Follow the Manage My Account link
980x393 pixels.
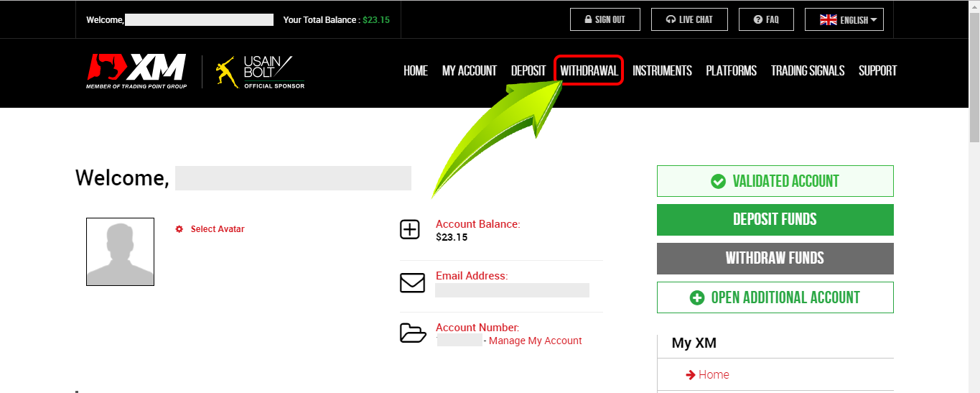(x=535, y=341)
